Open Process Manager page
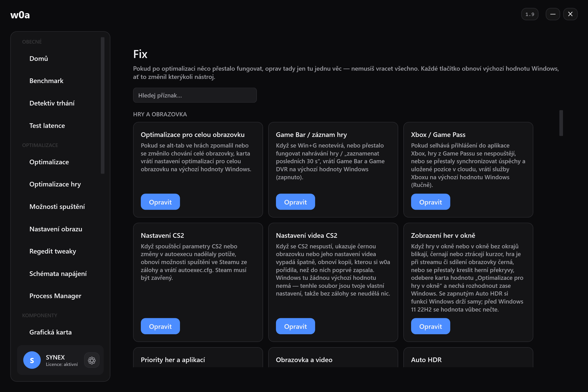The width and height of the screenshot is (588, 392). click(x=55, y=296)
